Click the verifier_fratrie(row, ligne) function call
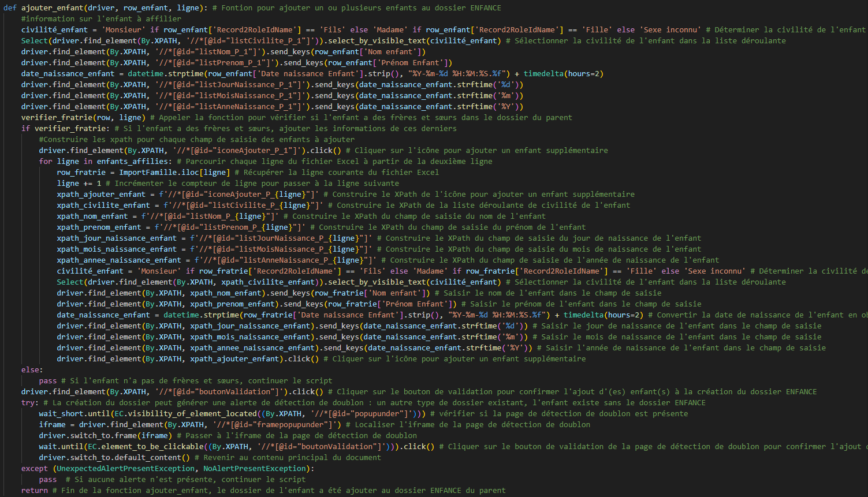868x497 pixels. point(81,118)
